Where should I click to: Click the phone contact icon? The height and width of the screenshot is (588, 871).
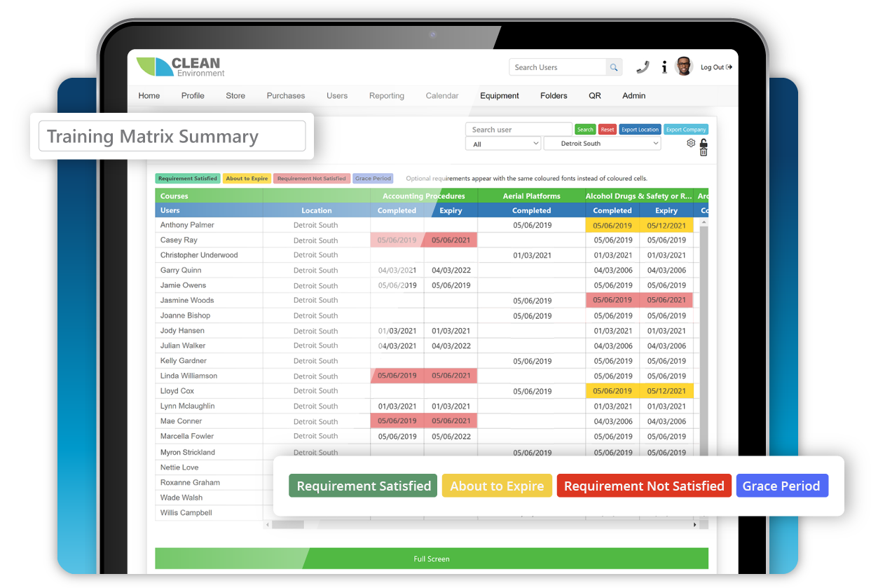tap(643, 67)
